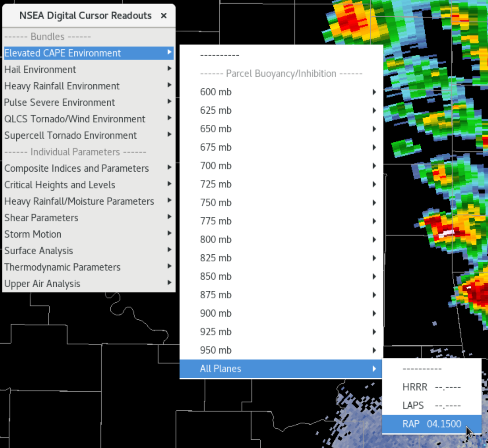
Task: Expand Storm Motion submenu
Action: pos(89,234)
